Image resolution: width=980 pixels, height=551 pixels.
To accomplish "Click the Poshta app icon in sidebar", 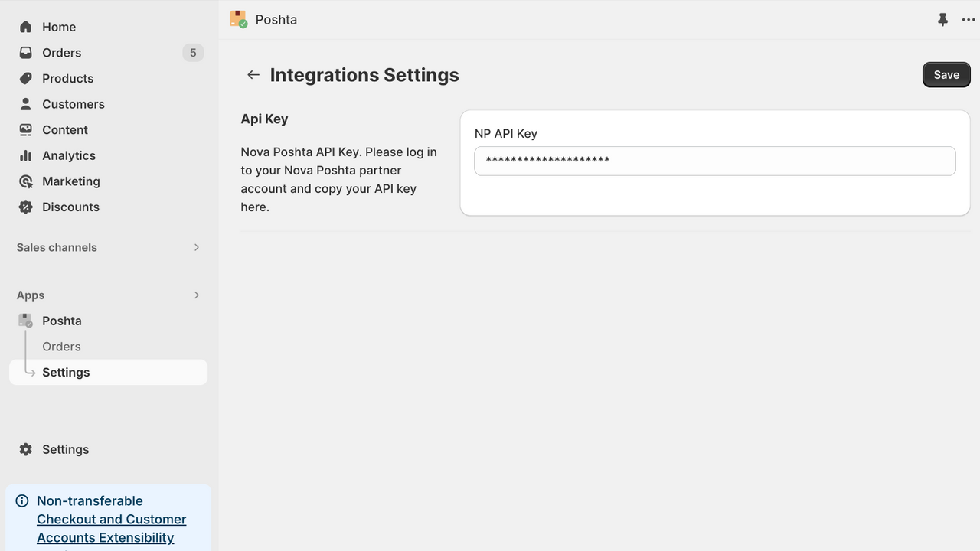I will pyautogui.click(x=26, y=321).
